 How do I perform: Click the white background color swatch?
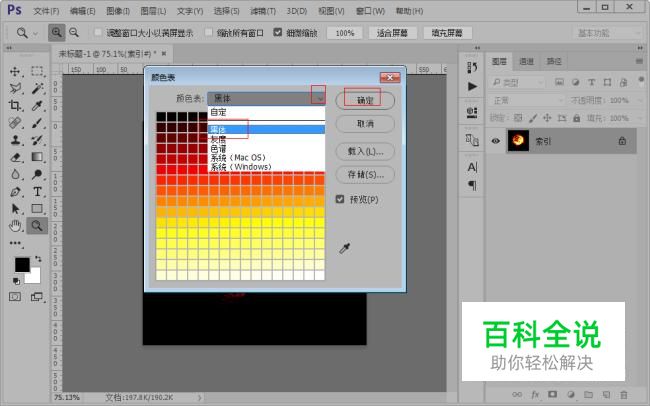(35, 277)
